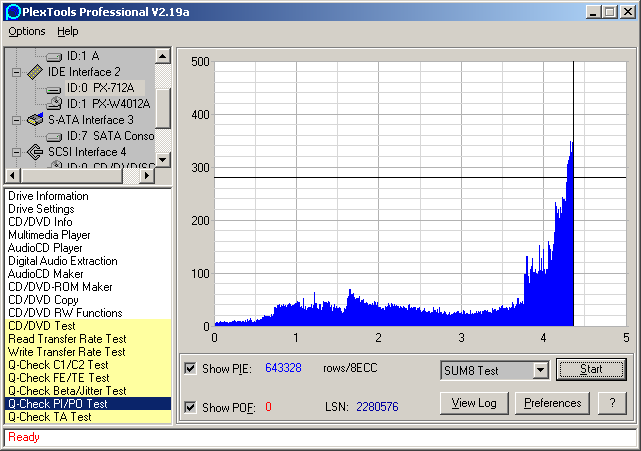Click the LSN value 2280576
The height and width of the screenshot is (451, 641).
point(377,407)
